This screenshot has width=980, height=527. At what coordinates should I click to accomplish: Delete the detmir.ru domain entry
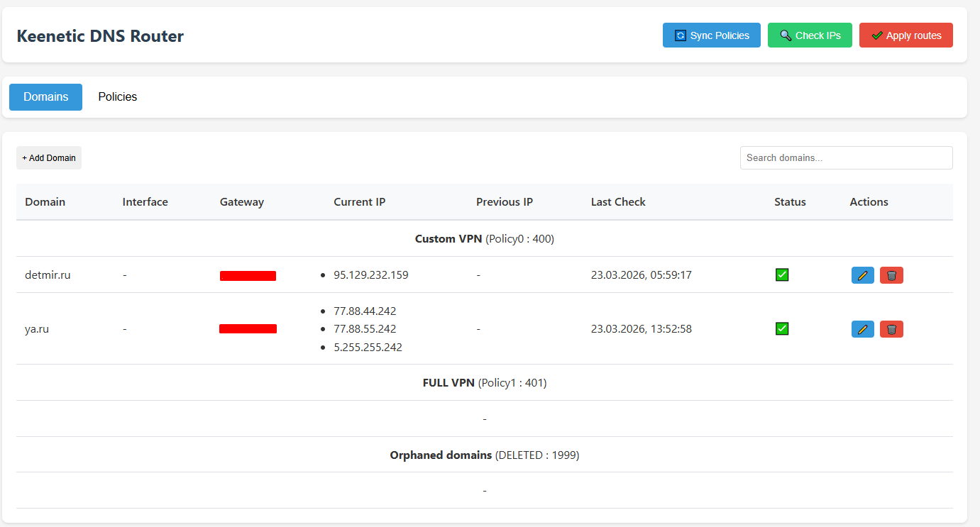[x=891, y=275]
